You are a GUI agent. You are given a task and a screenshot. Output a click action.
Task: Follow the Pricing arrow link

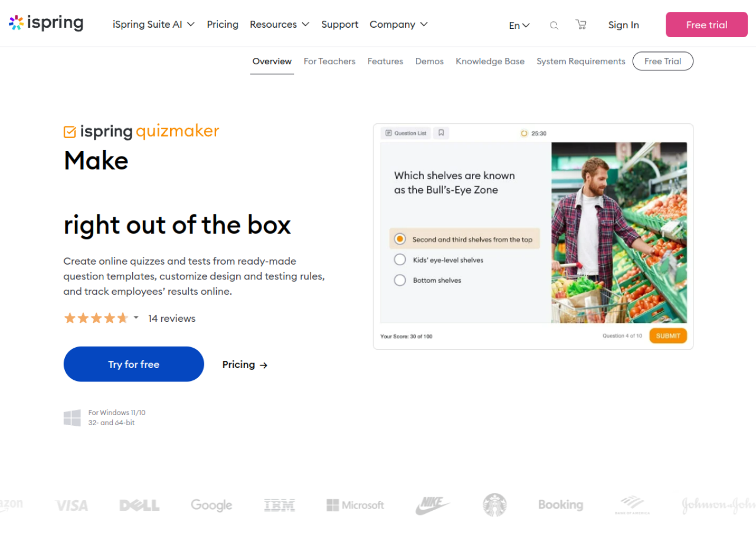pyautogui.click(x=245, y=364)
